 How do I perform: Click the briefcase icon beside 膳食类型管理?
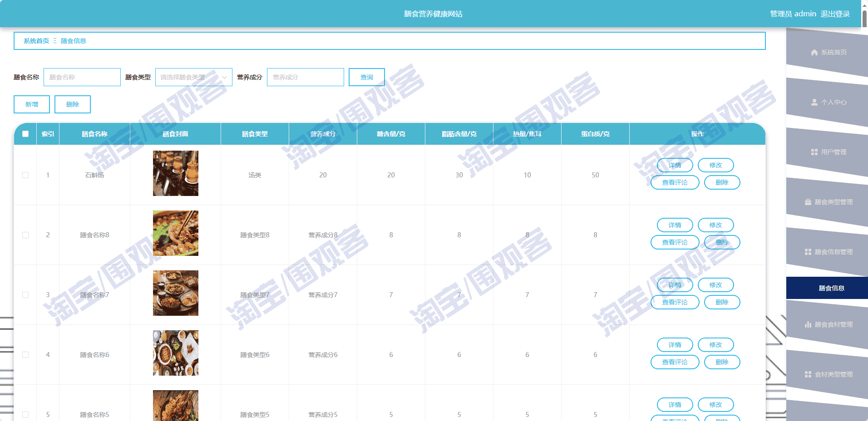click(808, 202)
